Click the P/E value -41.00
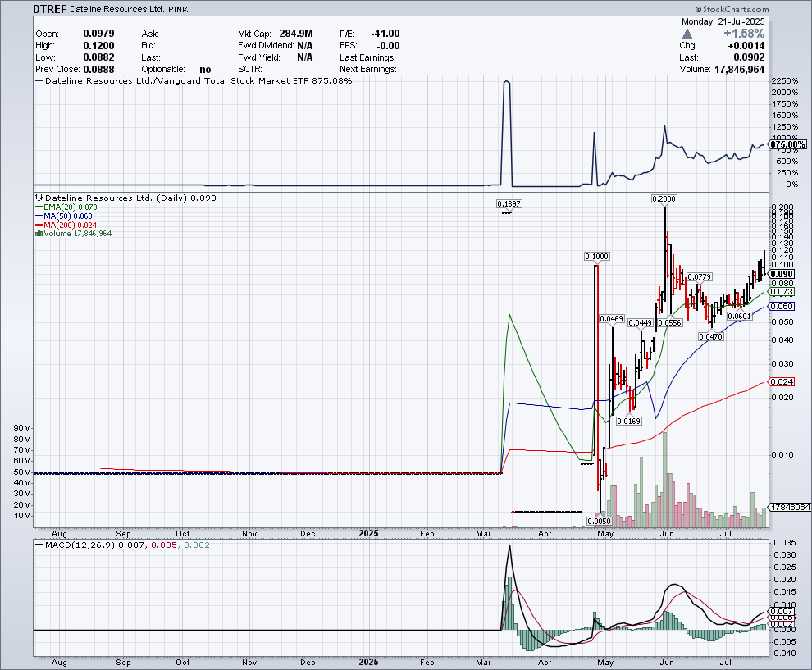Image resolution: width=812 pixels, height=670 pixels. point(385,34)
